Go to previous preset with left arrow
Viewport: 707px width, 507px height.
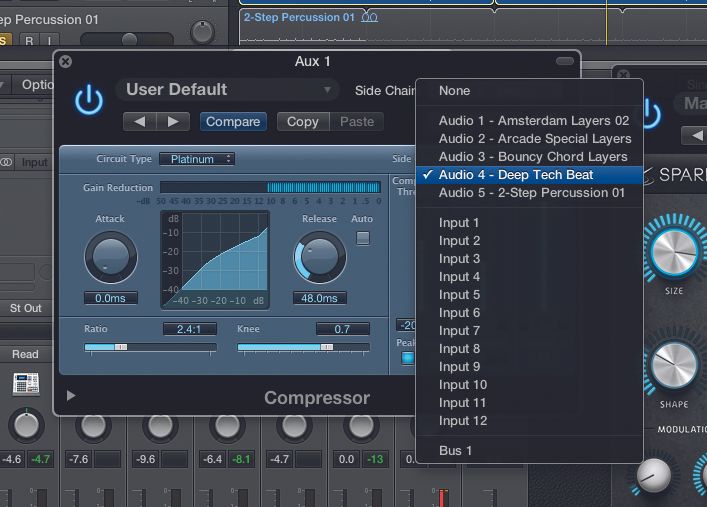[139, 121]
